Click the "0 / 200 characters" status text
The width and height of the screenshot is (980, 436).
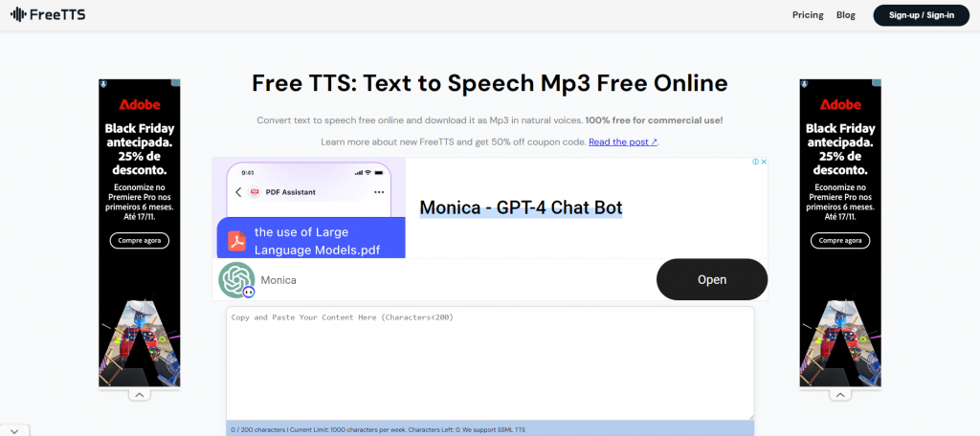pyautogui.click(x=256, y=429)
